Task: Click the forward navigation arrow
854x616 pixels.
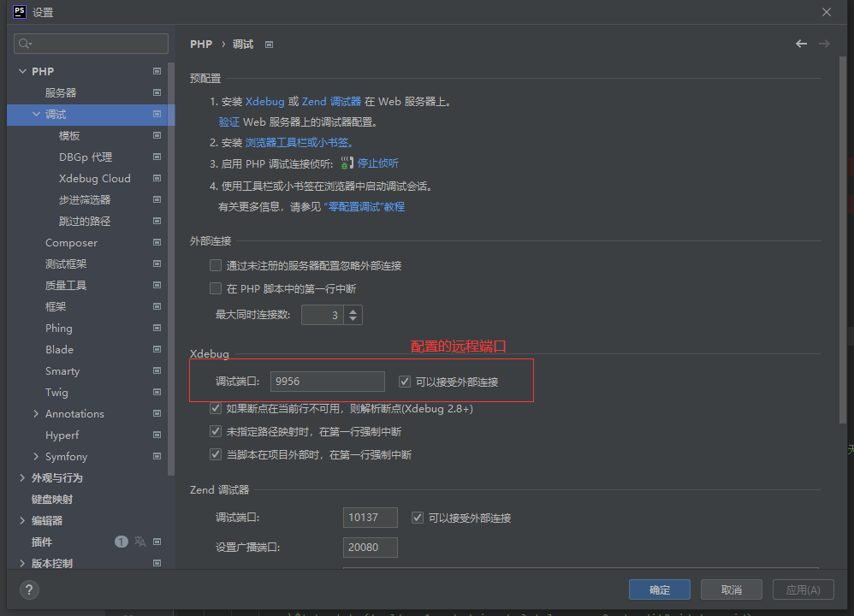Action: [824, 44]
